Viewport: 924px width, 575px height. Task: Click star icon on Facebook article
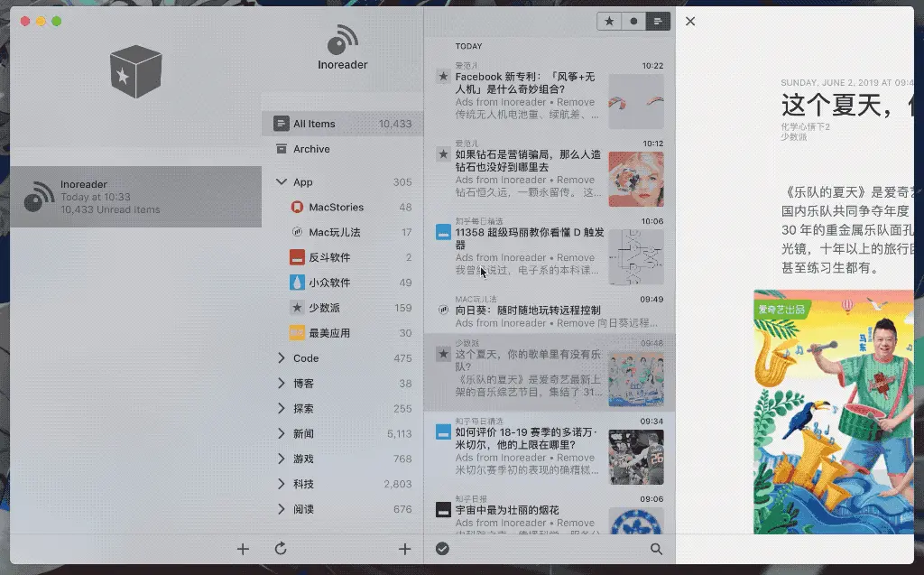pos(443,77)
